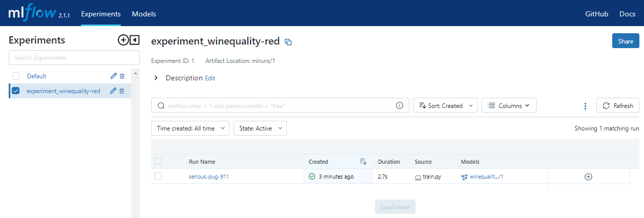Edit experiment_winequality-red name using pencil icon
The height and width of the screenshot is (218, 644).
[x=113, y=91]
